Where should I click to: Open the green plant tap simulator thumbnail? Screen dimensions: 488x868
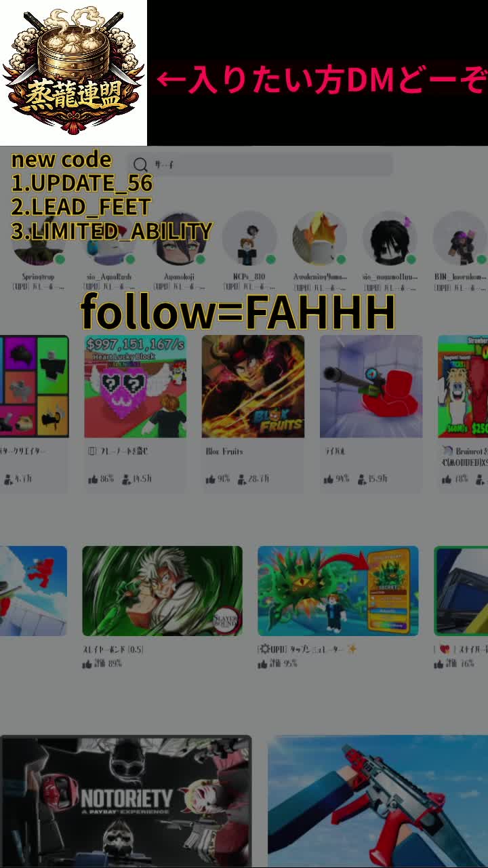(338, 591)
